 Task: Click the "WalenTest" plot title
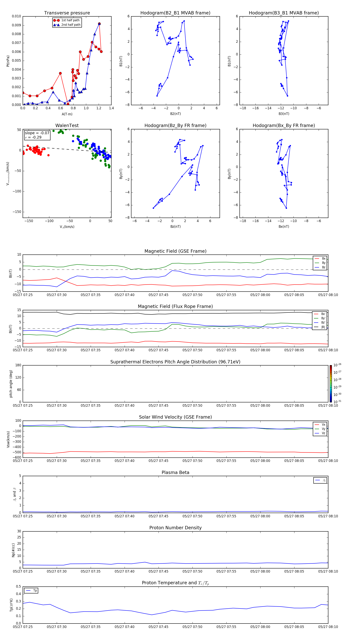67,125
